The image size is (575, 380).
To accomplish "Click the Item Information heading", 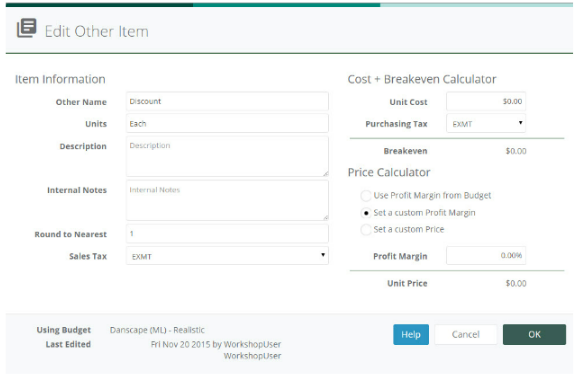I will [60, 79].
